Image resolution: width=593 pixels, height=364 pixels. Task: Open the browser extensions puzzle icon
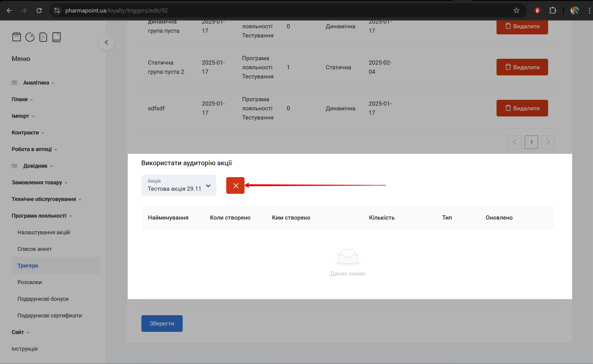coord(553,10)
